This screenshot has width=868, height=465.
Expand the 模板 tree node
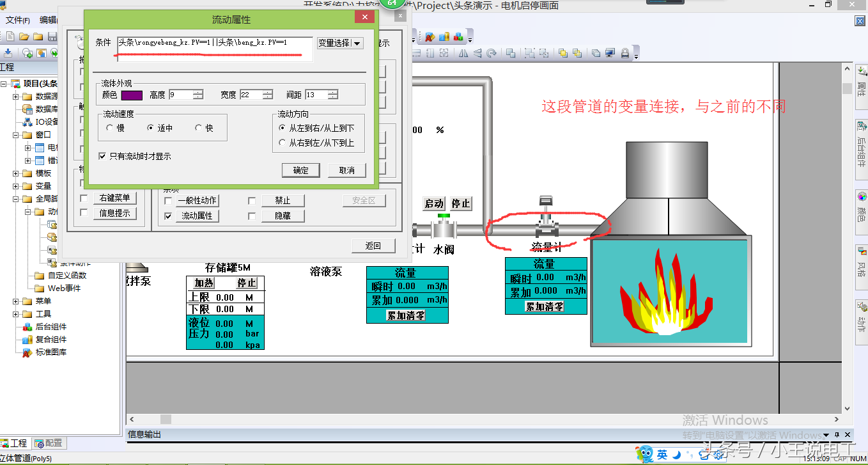click(x=15, y=173)
